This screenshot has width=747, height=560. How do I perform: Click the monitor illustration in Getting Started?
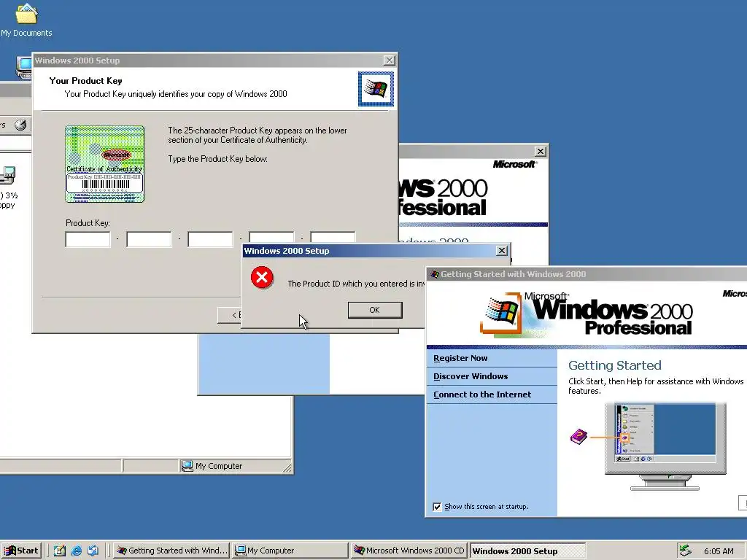[665, 447]
